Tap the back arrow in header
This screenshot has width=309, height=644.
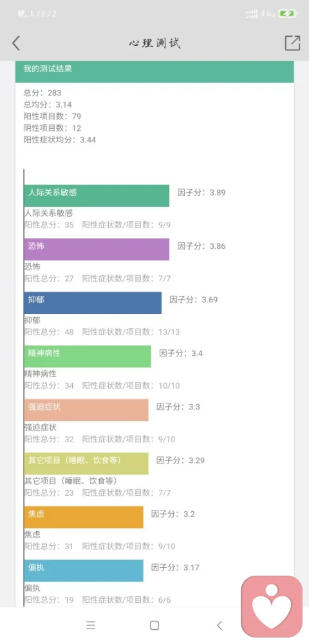click(16, 43)
